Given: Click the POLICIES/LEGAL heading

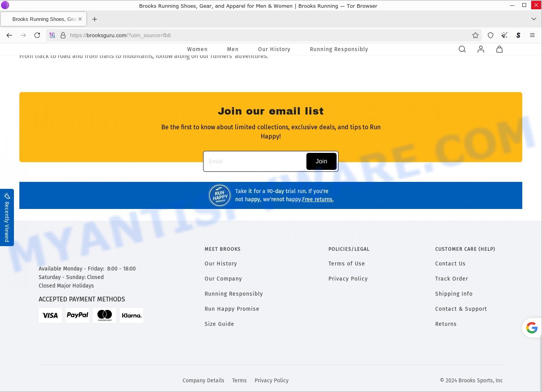Looking at the screenshot, I should 349,249.
